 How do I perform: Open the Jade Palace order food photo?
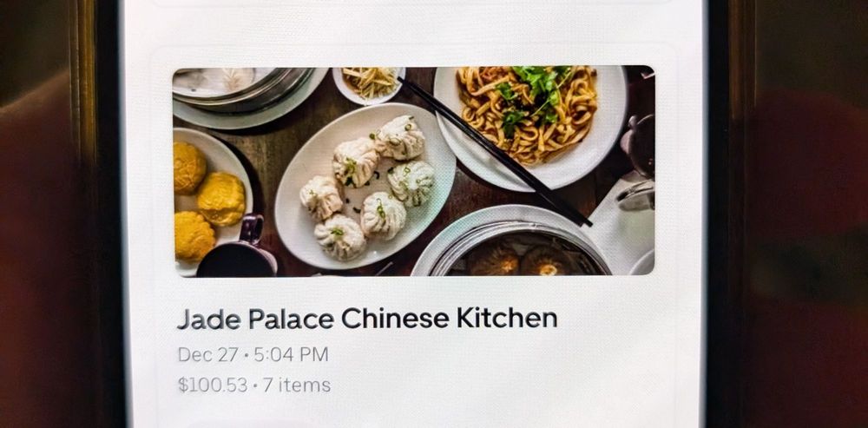tap(413, 171)
